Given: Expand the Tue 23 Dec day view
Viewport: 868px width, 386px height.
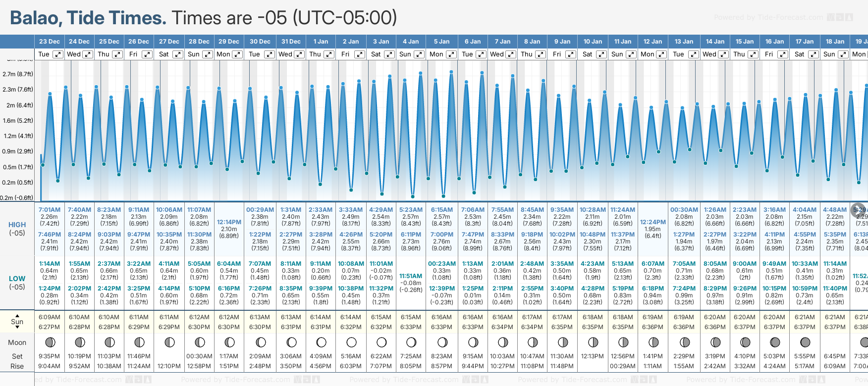Looking at the screenshot, I should tap(58, 54).
